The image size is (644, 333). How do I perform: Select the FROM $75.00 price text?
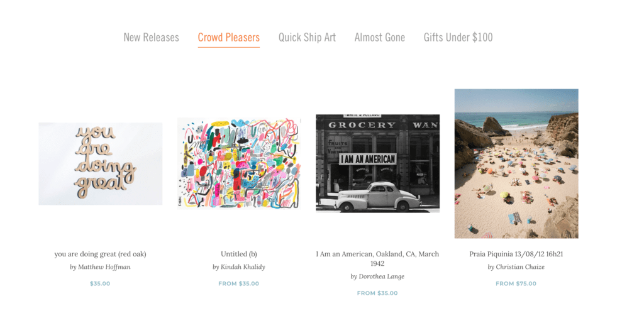[x=516, y=283]
